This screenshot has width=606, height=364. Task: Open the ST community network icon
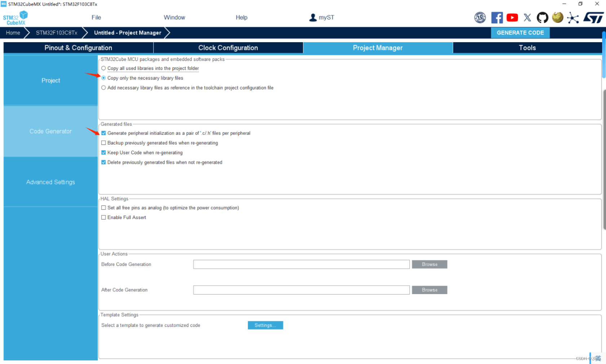click(572, 18)
